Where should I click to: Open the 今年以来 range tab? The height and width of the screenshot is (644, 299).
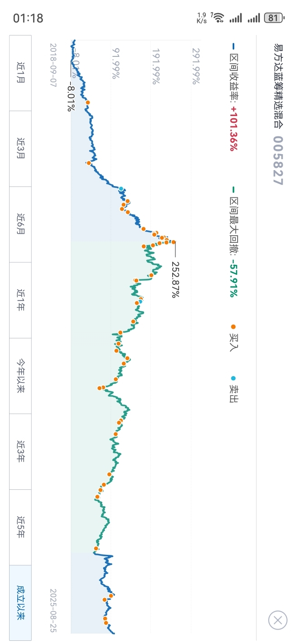[x=20, y=376]
